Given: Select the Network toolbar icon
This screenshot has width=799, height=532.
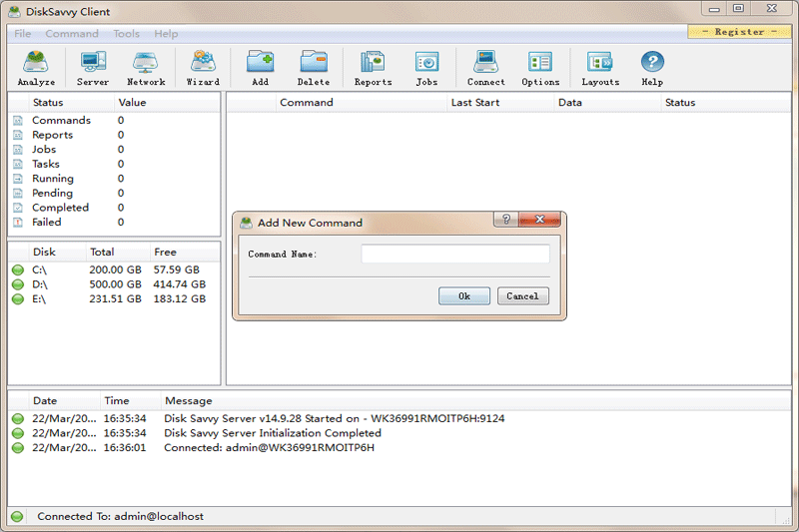Looking at the screenshot, I should click(146, 68).
